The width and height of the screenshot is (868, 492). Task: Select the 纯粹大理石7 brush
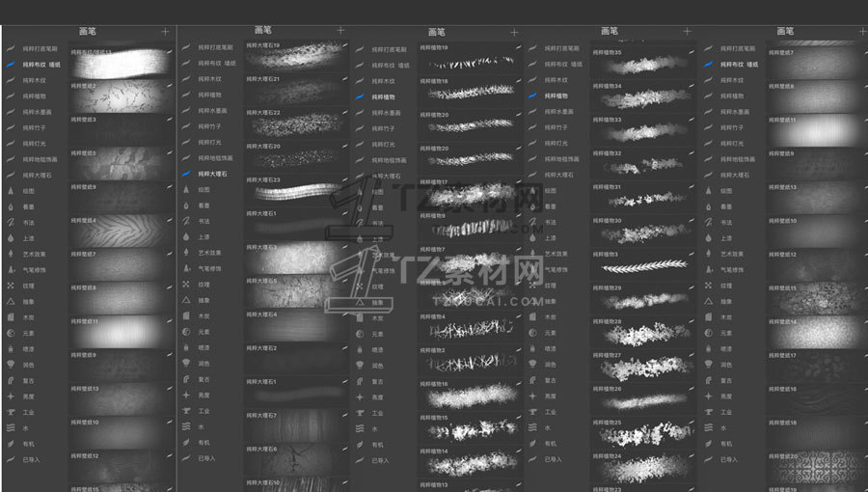pos(297,426)
